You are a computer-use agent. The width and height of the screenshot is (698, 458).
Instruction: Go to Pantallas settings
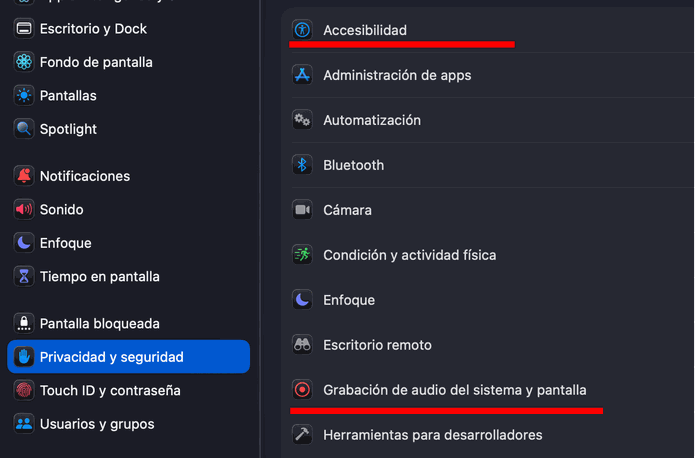tap(68, 96)
